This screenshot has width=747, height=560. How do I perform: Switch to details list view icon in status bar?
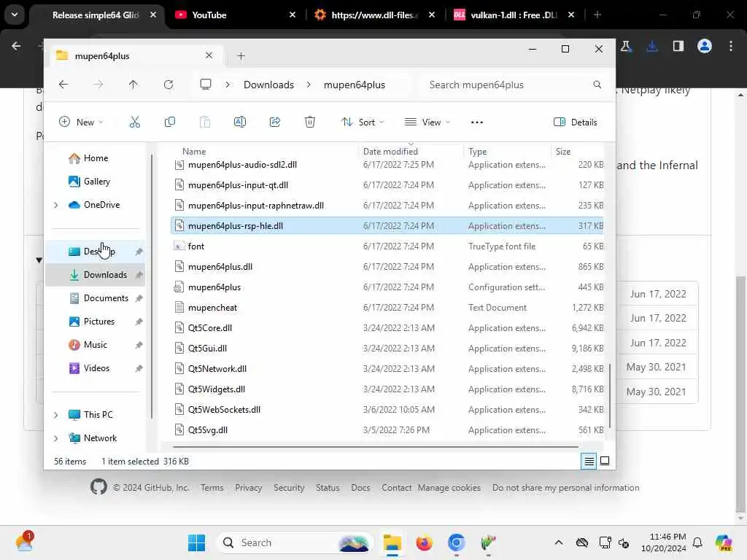(589, 461)
